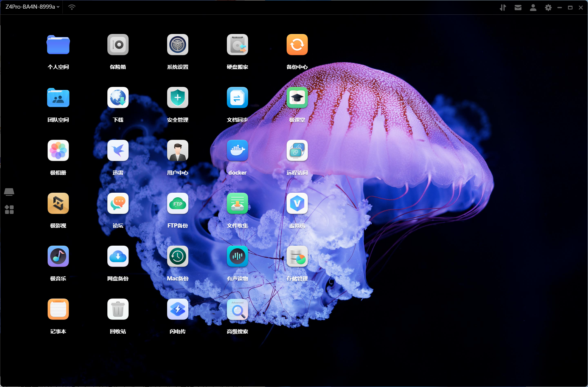The image size is (588, 387).
Task: Open the docker app
Action: point(237,151)
